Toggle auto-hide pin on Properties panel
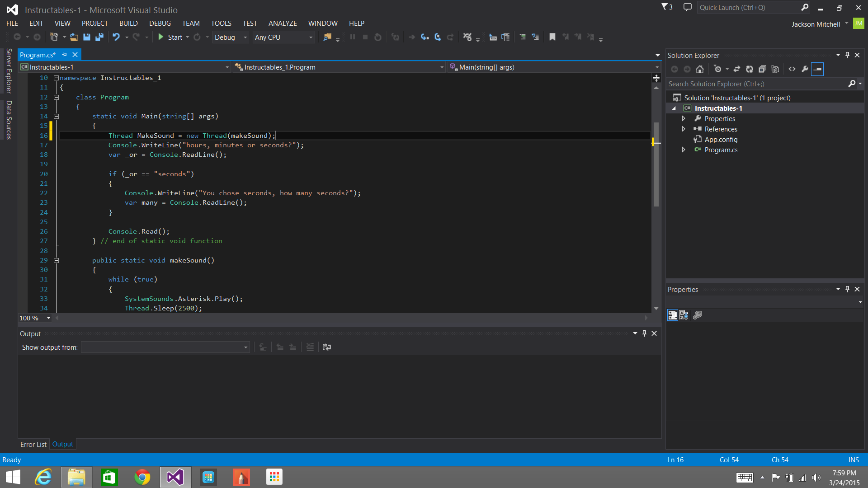The image size is (868, 488). [847, 289]
